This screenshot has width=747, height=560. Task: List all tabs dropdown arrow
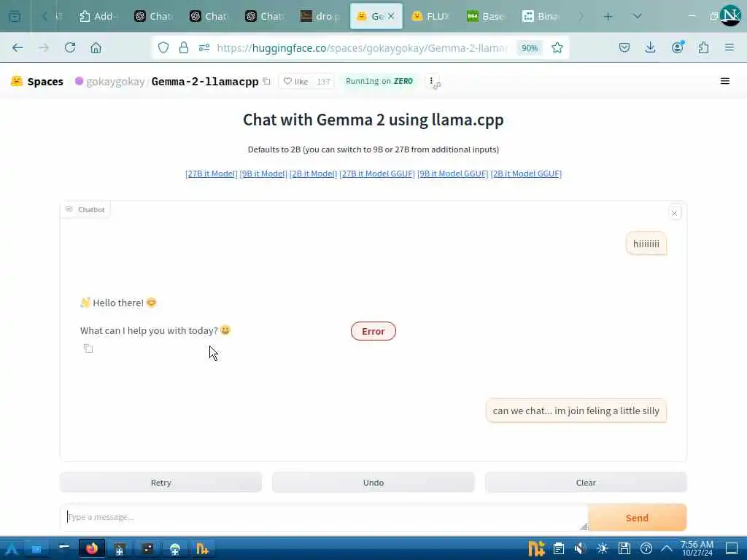coord(637,16)
